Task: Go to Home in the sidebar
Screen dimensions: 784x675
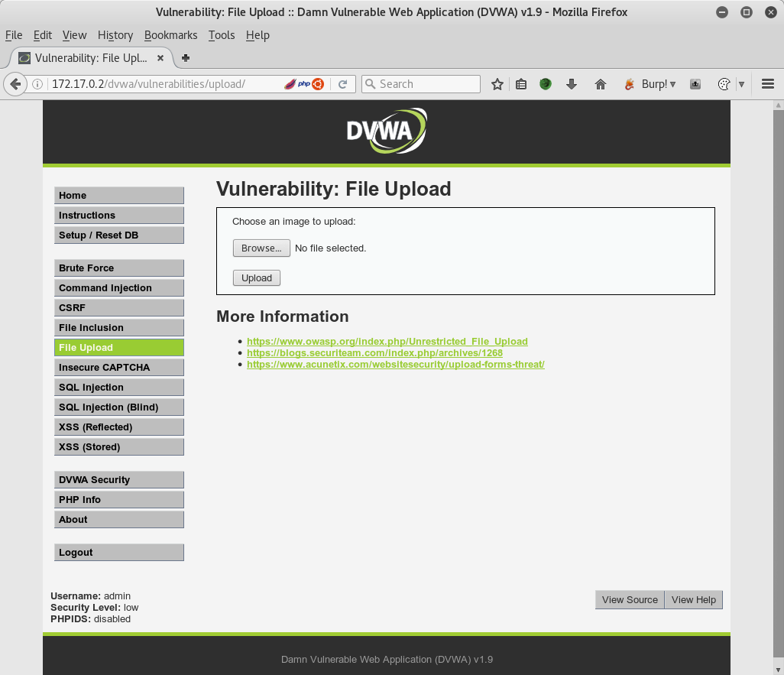Action: [119, 195]
